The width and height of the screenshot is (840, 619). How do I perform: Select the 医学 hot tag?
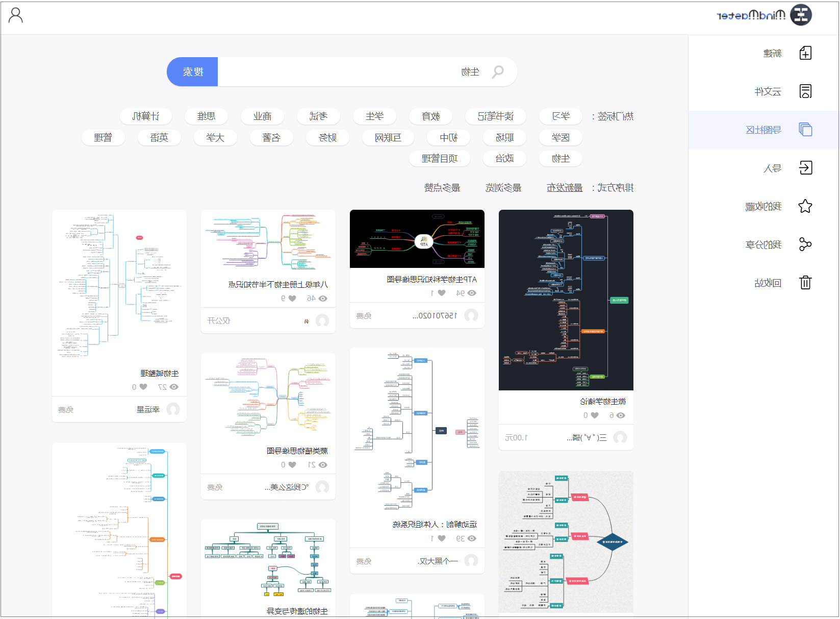pyautogui.click(x=561, y=138)
